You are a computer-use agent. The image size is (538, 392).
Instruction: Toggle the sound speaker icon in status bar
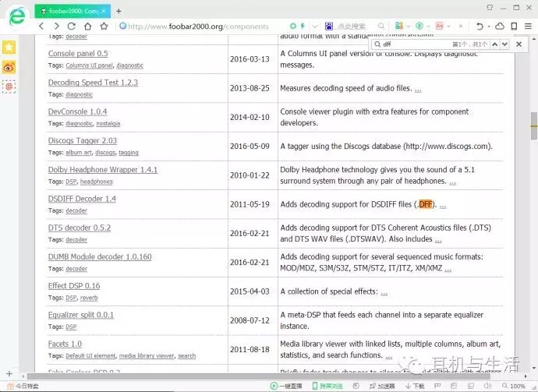[x=487, y=387]
